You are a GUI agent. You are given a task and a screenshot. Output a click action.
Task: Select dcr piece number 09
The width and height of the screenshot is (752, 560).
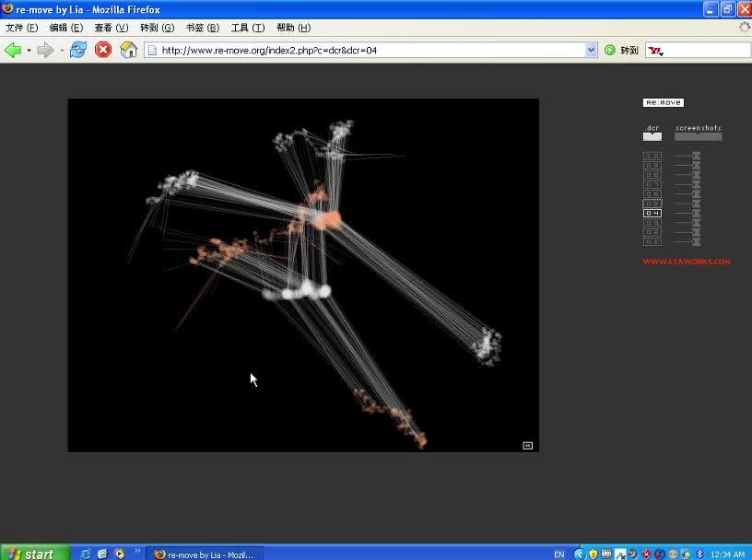tap(652, 166)
